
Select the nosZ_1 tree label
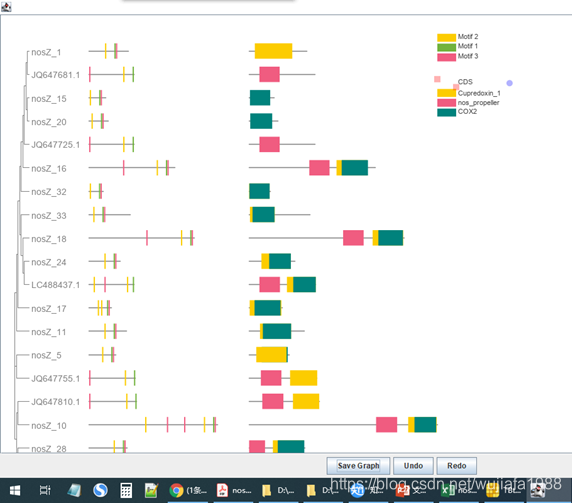(46, 53)
